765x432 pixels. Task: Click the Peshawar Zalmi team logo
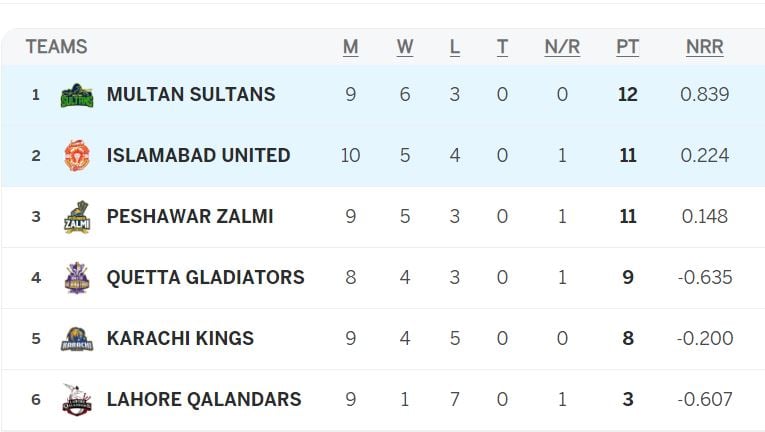click(77, 217)
